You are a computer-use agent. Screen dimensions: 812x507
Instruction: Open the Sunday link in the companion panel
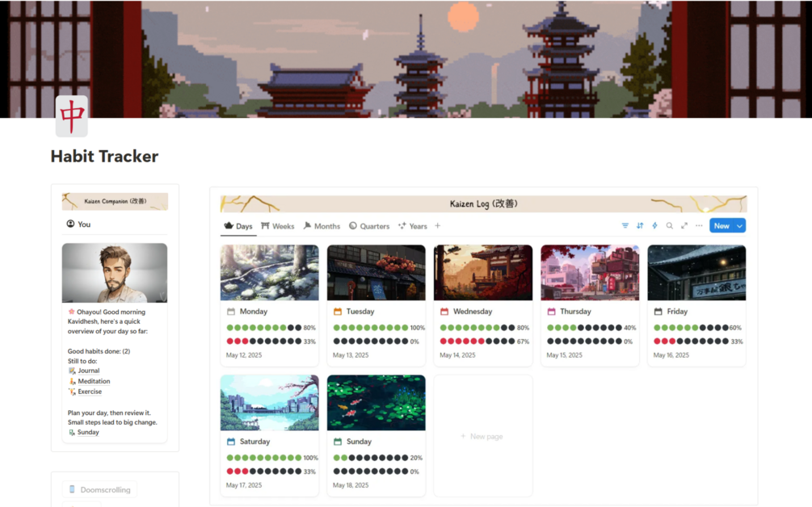[x=88, y=433]
